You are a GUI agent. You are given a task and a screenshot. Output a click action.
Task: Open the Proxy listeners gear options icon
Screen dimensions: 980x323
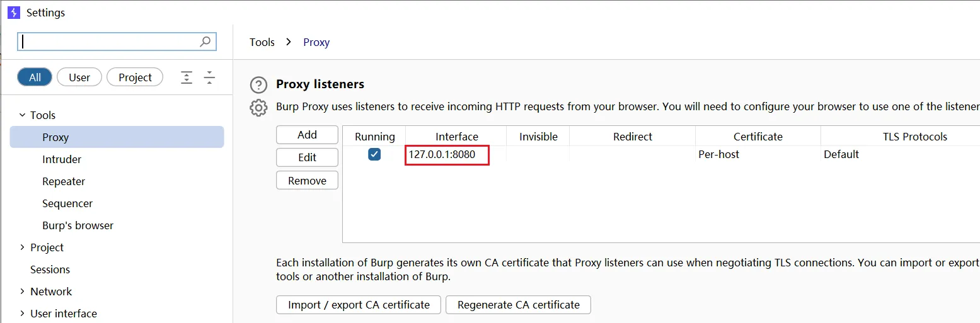(258, 108)
